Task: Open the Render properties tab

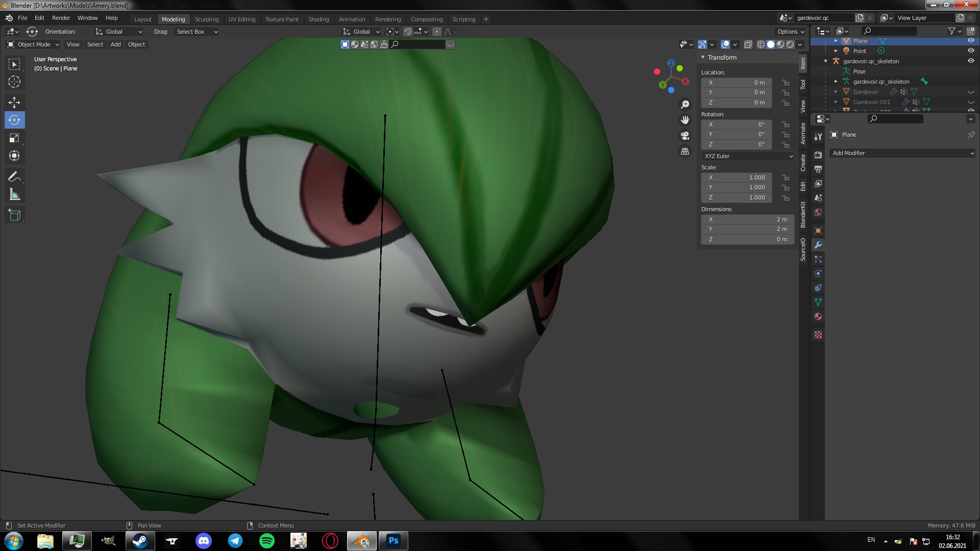Action: pos(818,155)
